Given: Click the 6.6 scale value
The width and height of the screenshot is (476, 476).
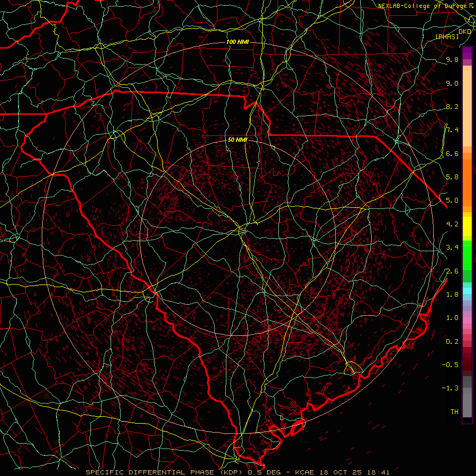Looking at the screenshot, I should pyautogui.click(x=452, y=154).
